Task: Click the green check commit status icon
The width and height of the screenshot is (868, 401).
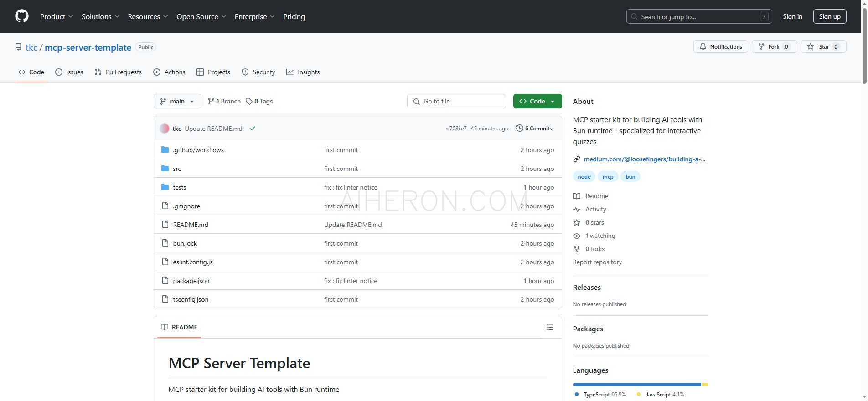Action: pyautogui.click(x=253, y=129)
